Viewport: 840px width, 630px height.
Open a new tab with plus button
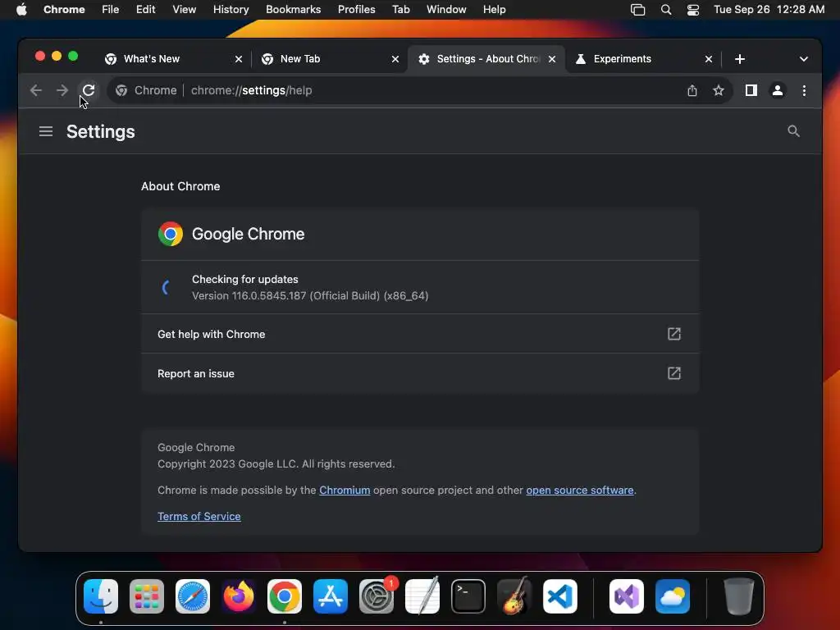coord(740,59)
